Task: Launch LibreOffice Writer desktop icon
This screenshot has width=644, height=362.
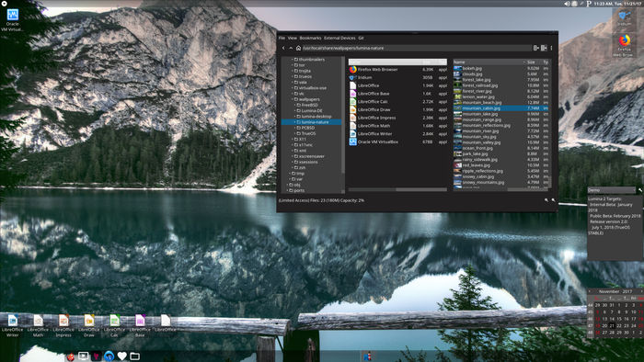Action: 13,325
